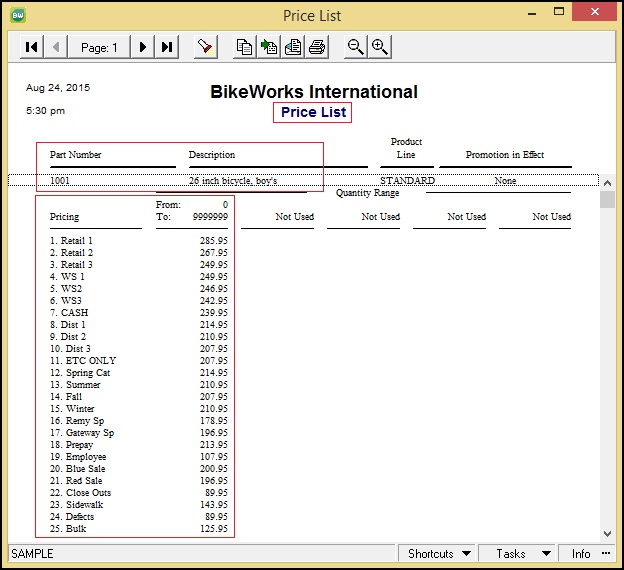Click description '26 inch bicycle, boy's'

(x=233, y=180)
